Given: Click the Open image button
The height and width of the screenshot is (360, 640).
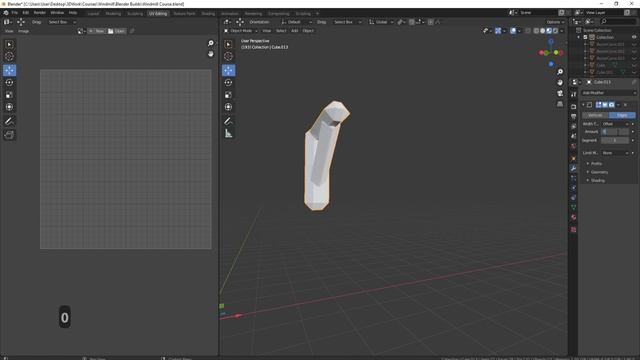Looking at the screenshot, I should pyautogui.click(x=116, y=31).
